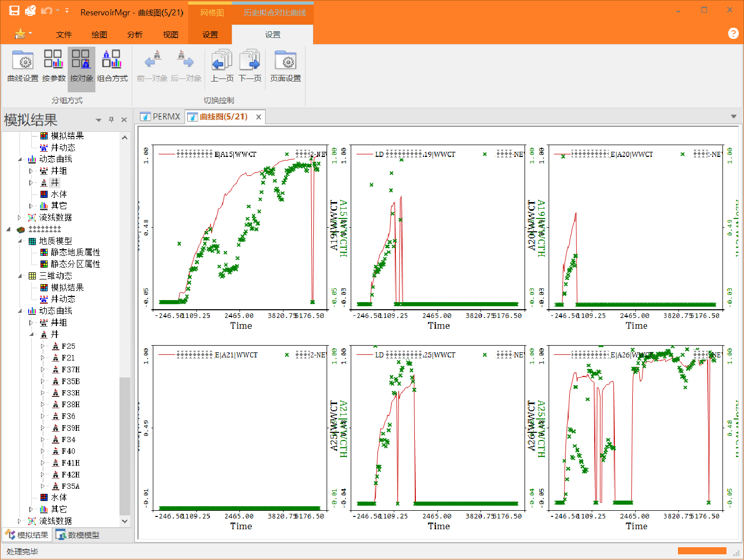
Task: Select the A21 WWCT chart
Action: tap(240, 428)
